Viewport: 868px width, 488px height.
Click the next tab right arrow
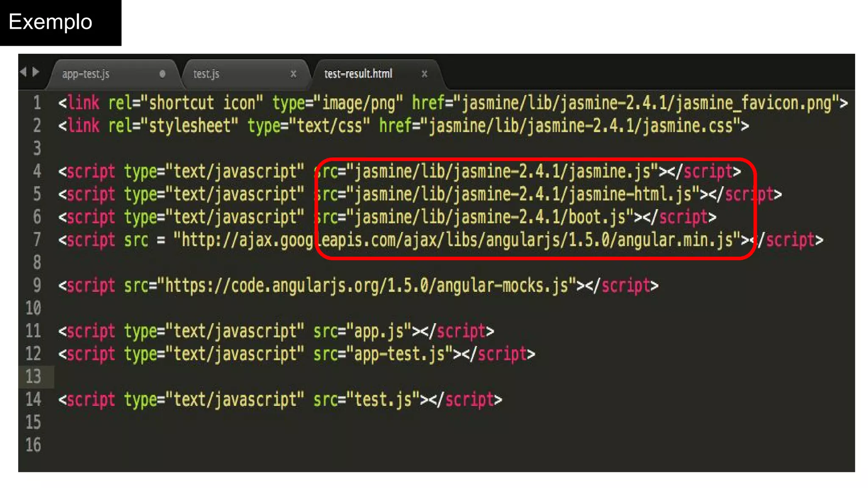pyautogui.click(x=36, y=72)
